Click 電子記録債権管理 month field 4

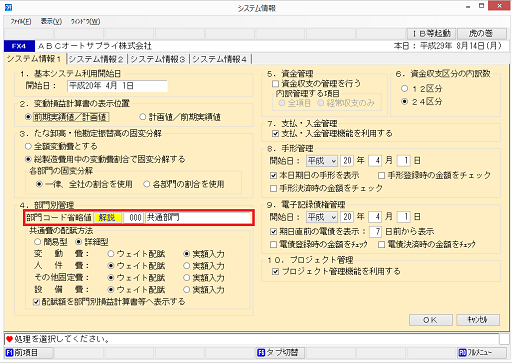click(x=375, y=217)
